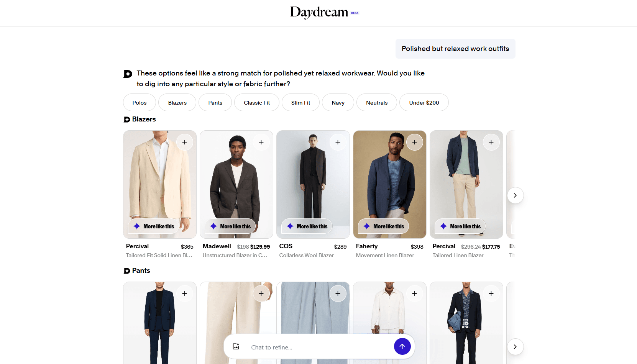The image size is (637, 364).
Task: Send the chat message with arrow button
Action: click(x=402, y=346)
